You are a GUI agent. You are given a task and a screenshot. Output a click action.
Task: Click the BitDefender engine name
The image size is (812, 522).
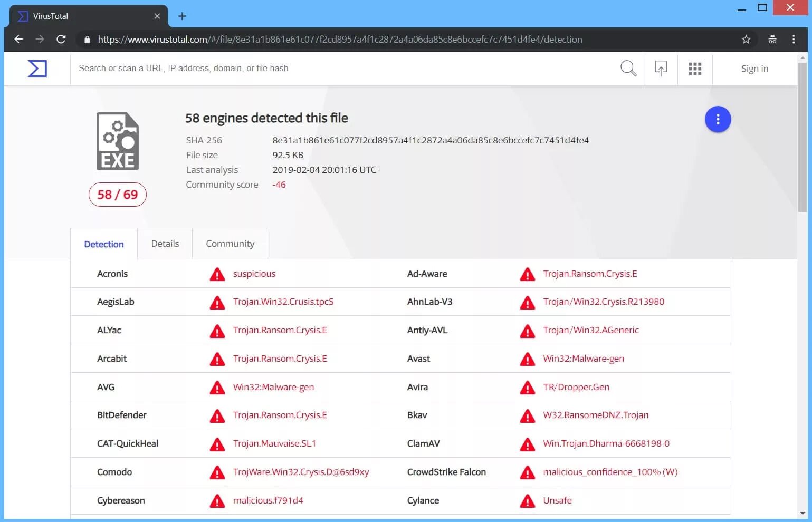(x=122, y=415)
